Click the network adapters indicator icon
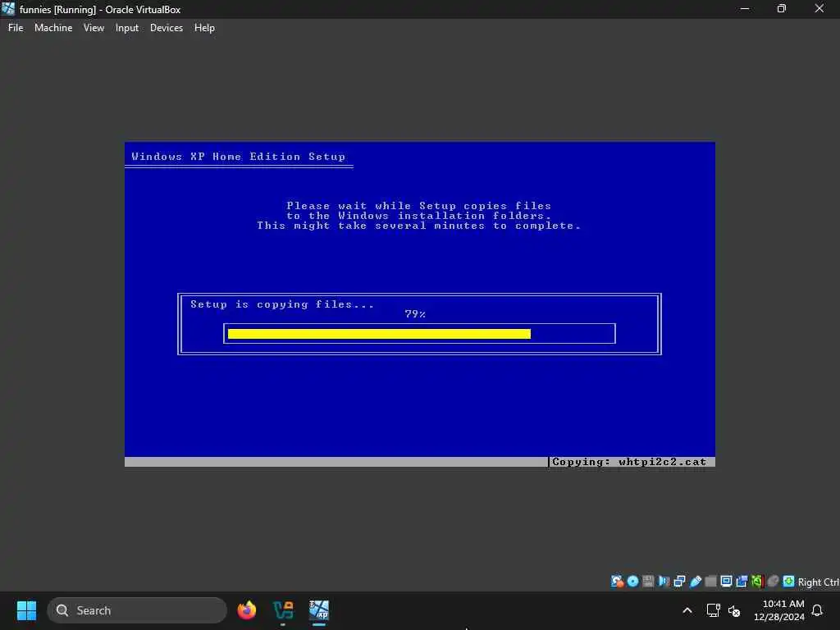The width and height of the screenshot is (840, 630). (679, 582)
